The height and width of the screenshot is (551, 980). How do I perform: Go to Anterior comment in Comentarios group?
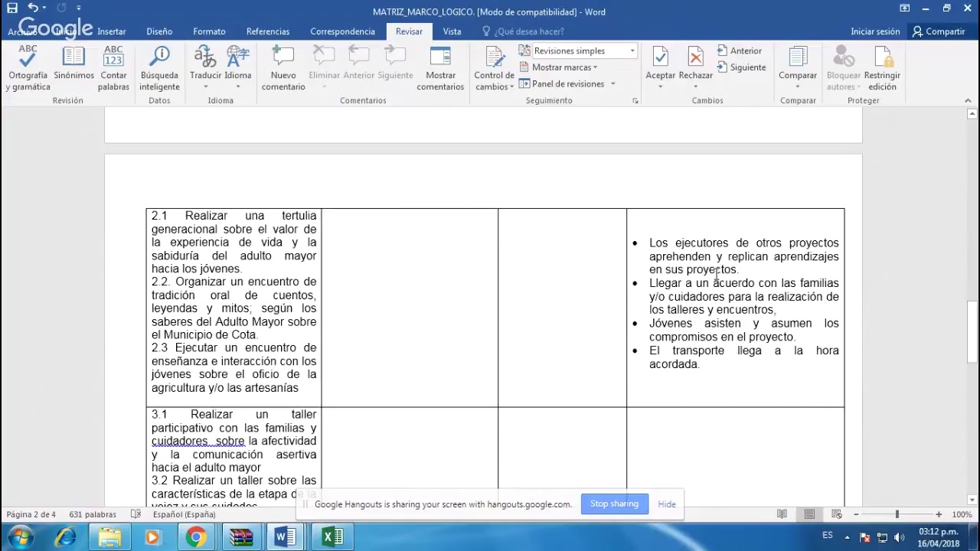[358, 63]
